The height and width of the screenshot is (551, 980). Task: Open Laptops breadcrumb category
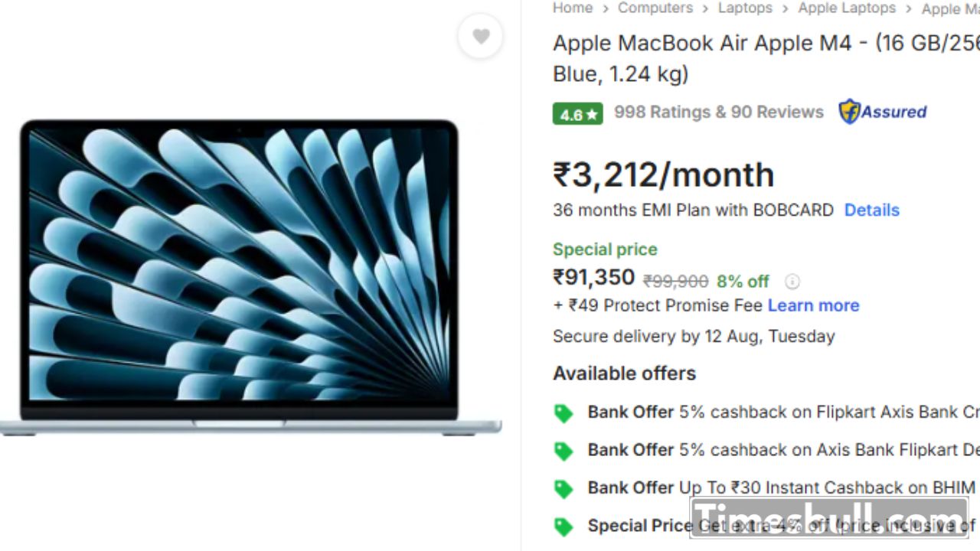coord(745,8)
